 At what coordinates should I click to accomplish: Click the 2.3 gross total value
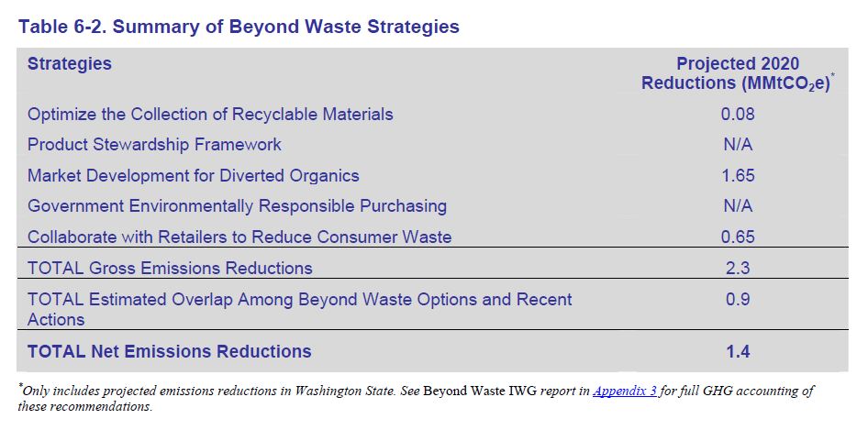coord(738,269)
